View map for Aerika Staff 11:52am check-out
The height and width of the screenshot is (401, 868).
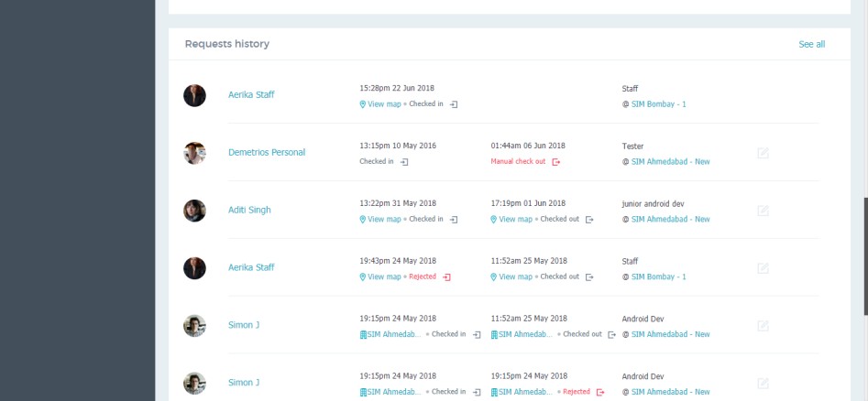(515, 276)
